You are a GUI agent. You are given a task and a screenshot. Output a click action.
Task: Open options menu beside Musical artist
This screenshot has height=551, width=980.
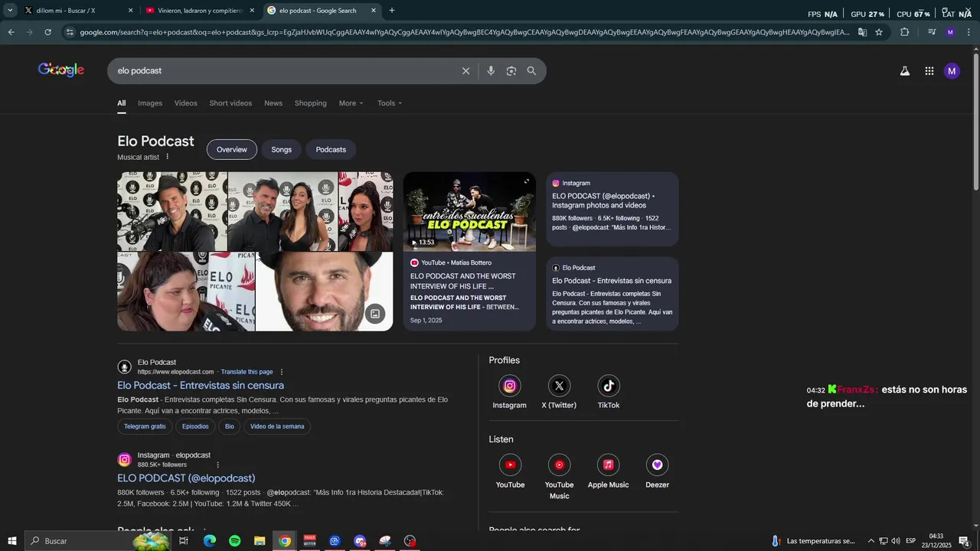168,157
